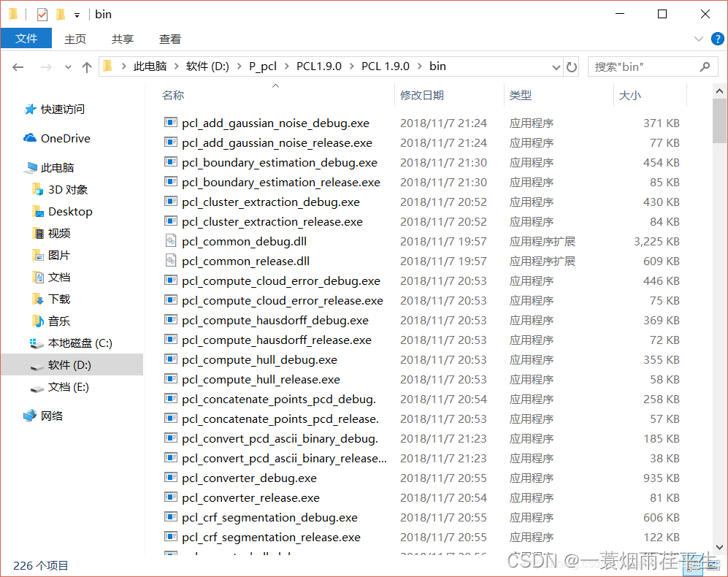Screen dimensions: 728x577
Task: Expand the chevron after P_pcl in breadcrumb
Action: point(286,66)
